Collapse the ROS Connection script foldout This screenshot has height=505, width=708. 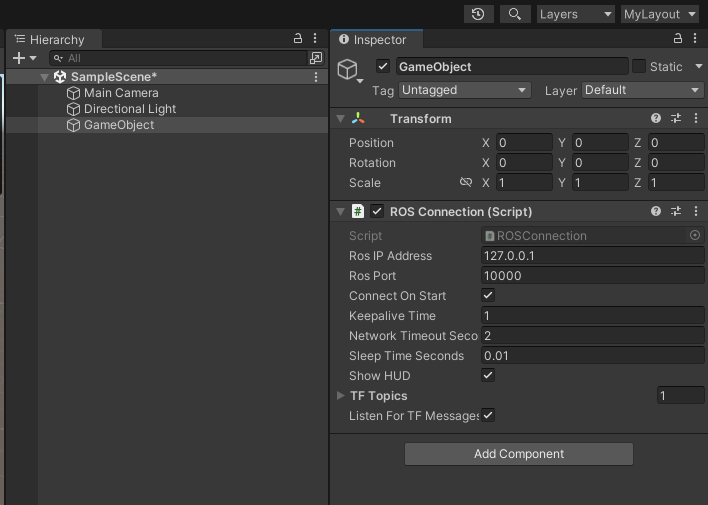341,211
